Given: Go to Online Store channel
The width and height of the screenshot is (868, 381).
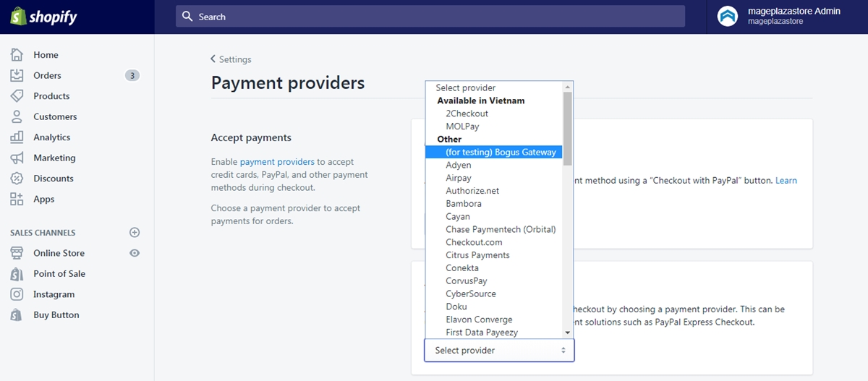Looking at the screenshot, I should (x=59, y=253).
